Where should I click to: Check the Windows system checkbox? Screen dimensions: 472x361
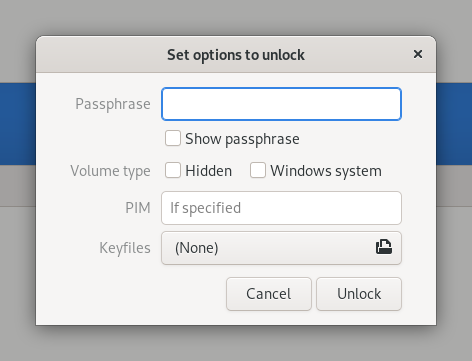[x=258, y=170]
